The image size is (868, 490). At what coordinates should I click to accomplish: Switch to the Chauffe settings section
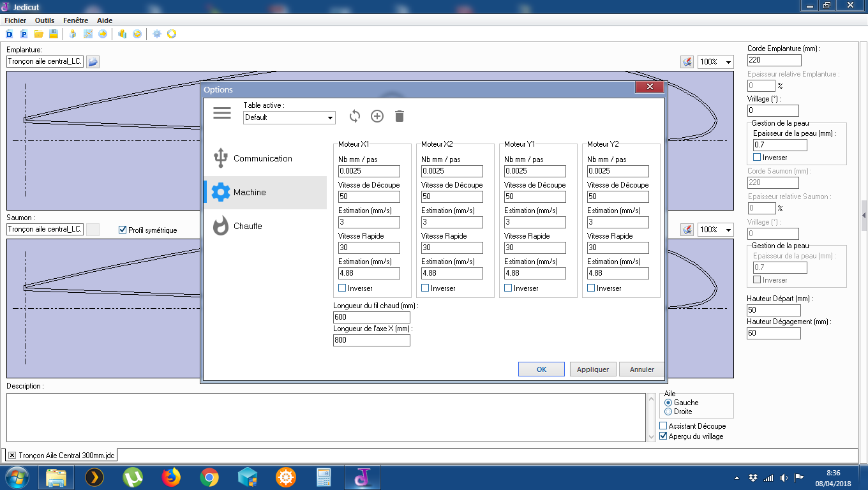pos(248,226)
